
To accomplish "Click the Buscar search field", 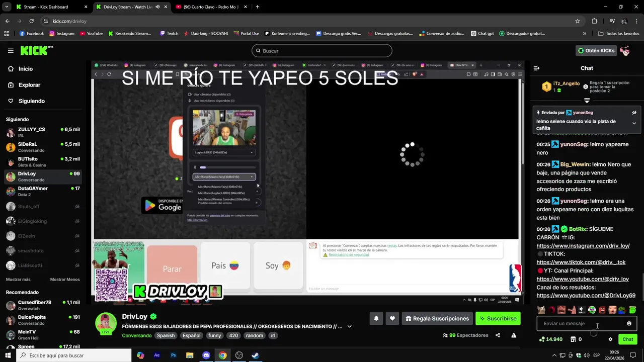I will [x=322, y=51].
